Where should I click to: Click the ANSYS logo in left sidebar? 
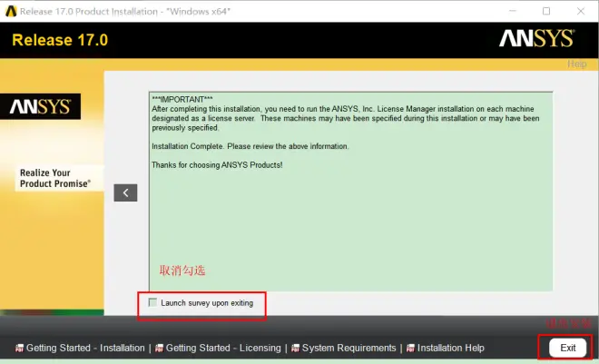[40, 106]
